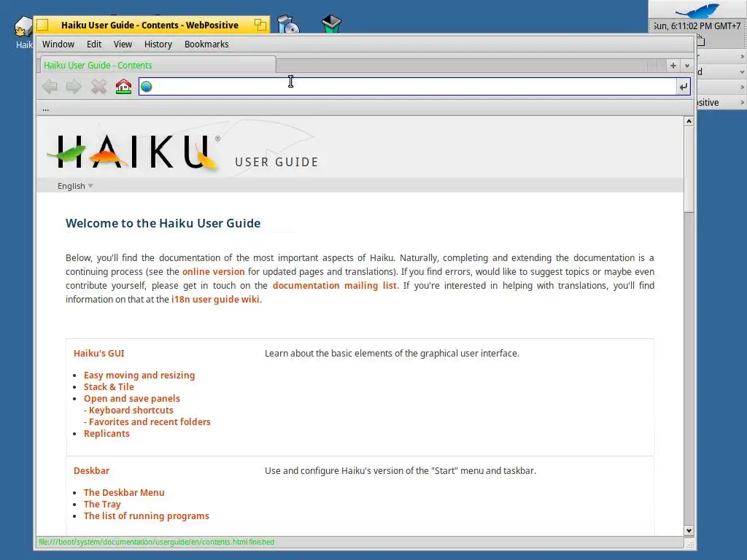The width and height of the screenshot is (747, 560).
Task: Open the Stack & Tile link
Action: point(109,387)
